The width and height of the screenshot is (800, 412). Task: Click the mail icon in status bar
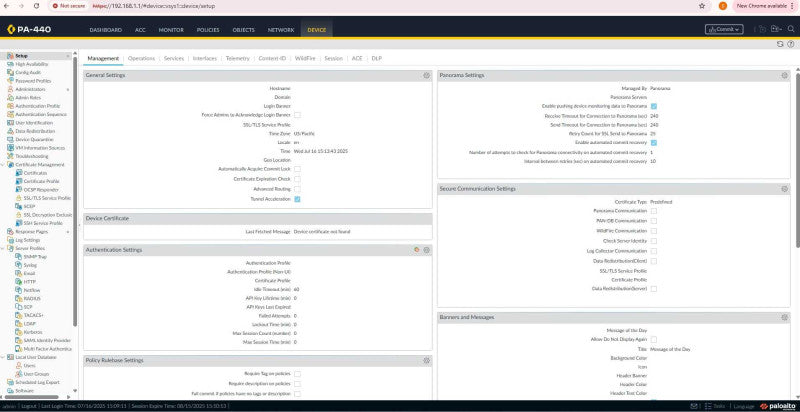pyautogui.click(x=694, y=406)
